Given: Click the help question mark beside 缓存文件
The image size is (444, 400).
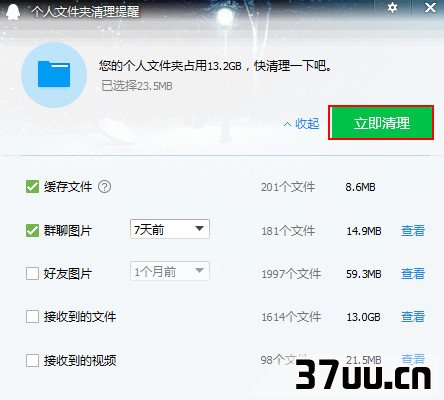Looking at the screenshot, I should click(x=105, y=187).
